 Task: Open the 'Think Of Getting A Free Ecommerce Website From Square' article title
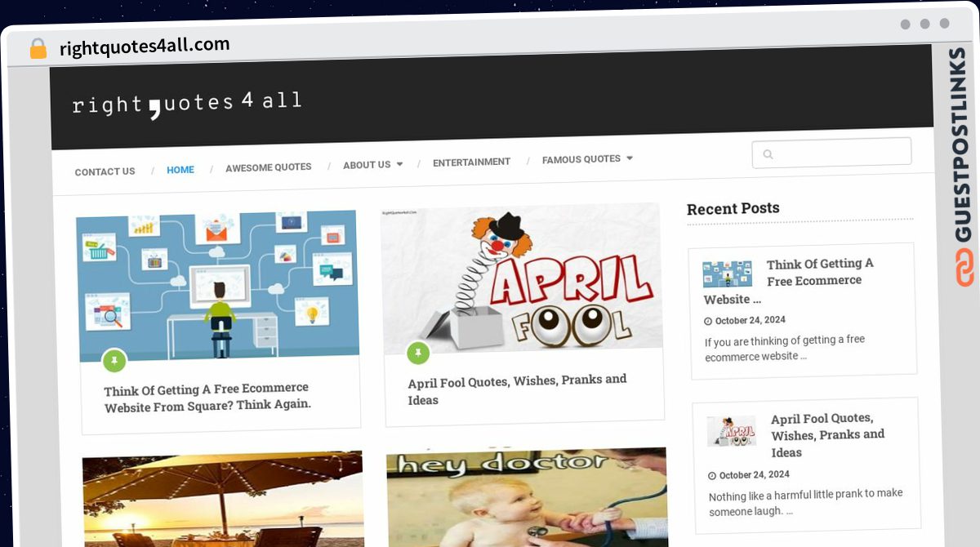207,397
